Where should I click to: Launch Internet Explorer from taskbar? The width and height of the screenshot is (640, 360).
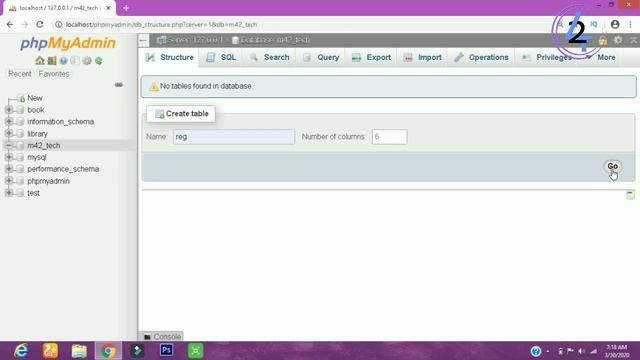21,351
